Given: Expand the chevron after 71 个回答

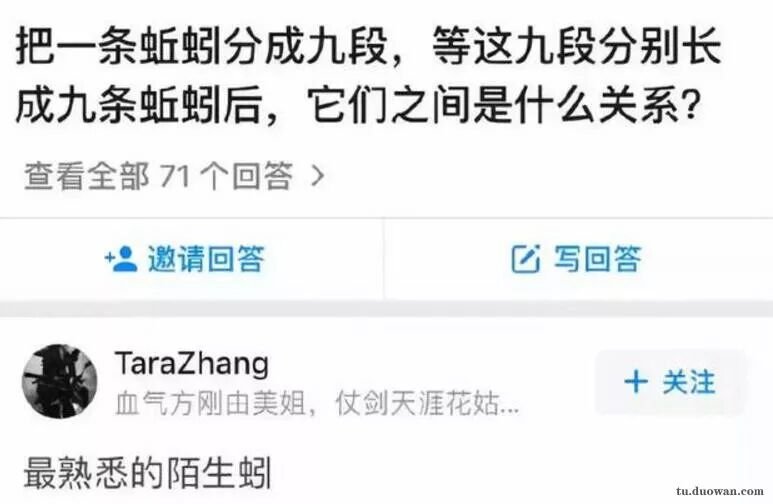Looking at the screenshot, I should (x=318, y=176).
